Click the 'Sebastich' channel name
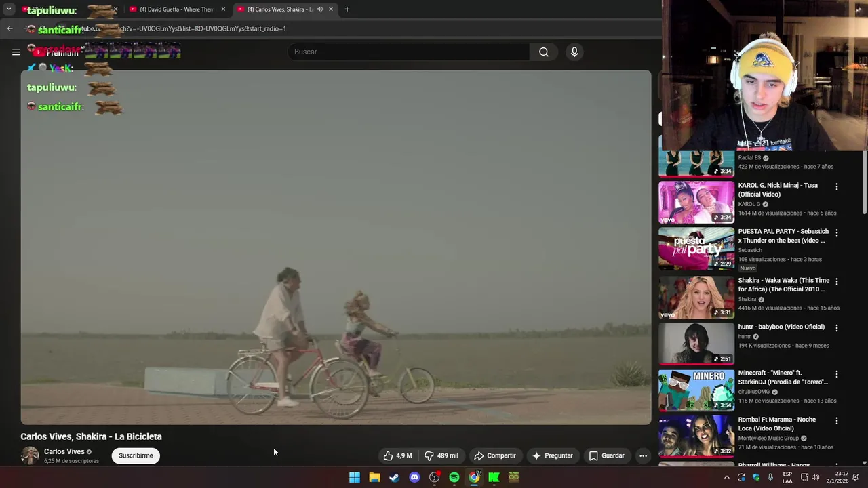The image size is (868, 488). point(750,250)
